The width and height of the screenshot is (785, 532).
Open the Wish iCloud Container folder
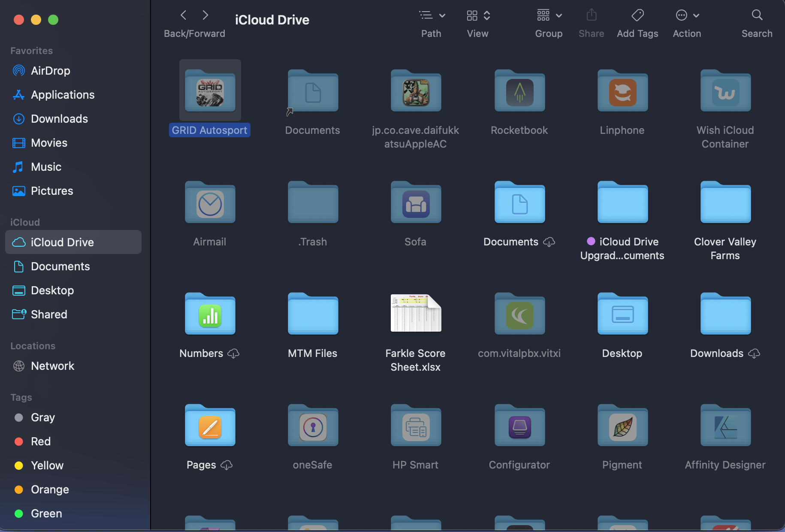[x=725, y=91]
